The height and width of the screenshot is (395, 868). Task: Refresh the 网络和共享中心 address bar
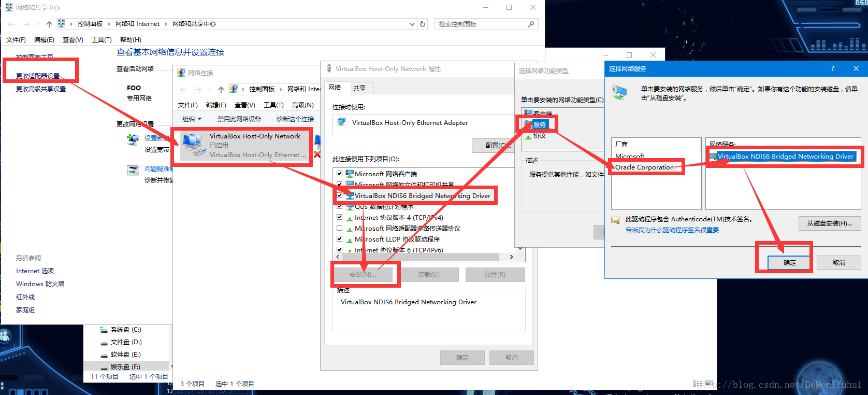pos(423,24)
